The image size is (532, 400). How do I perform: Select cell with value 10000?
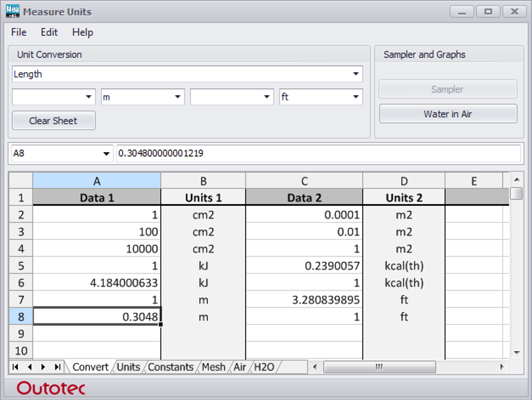97,248
